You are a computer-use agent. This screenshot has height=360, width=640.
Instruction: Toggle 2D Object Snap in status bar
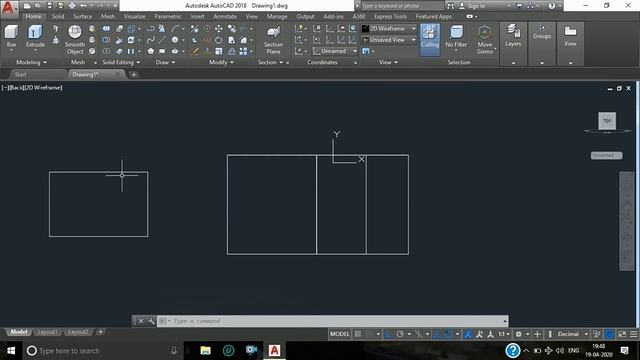[449, 334]
